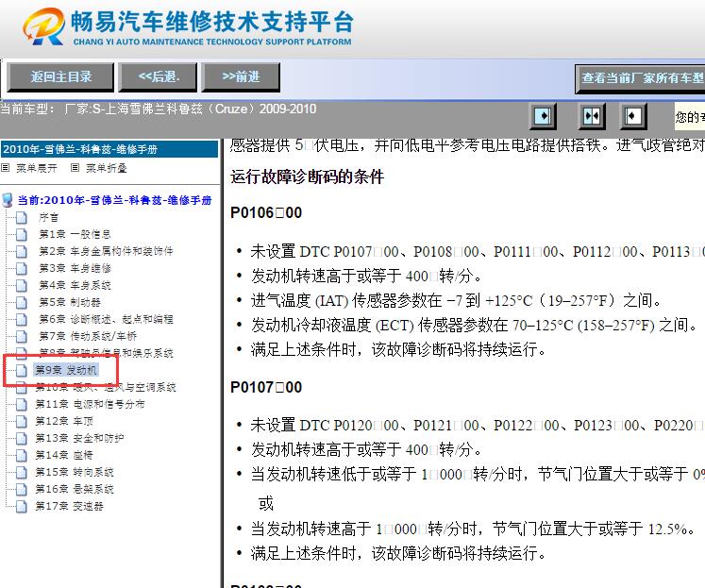The height and width of the screenshot is (588, 705).
Task: Click the page icon beside 第1章 一般信息
Action: [x=21, y=234]
